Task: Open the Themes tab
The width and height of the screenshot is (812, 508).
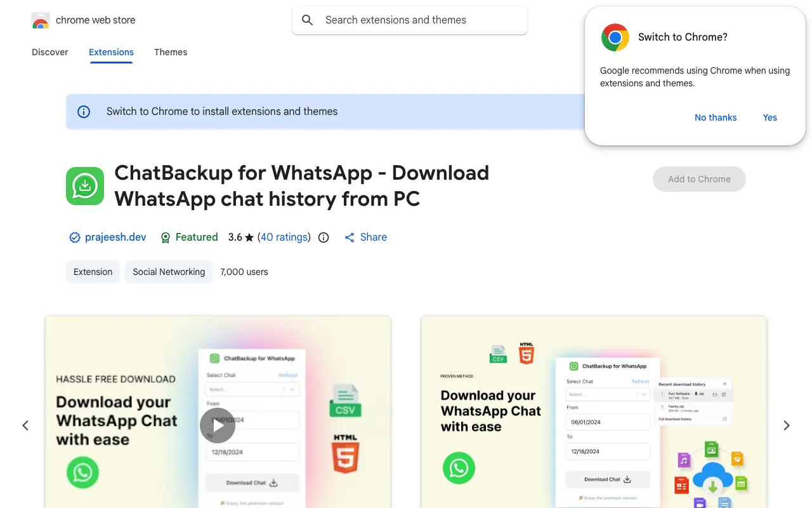Action: click(x=171, y=52)
